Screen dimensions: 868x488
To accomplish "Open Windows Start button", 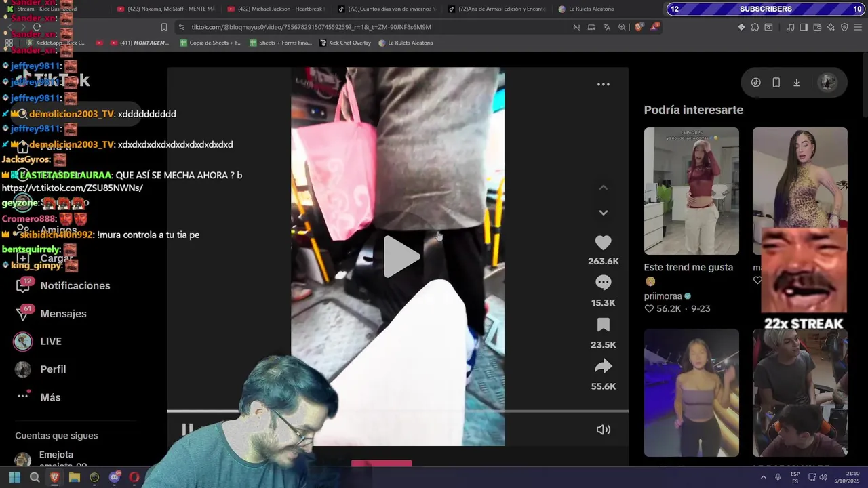I will (x=14, y=477).
